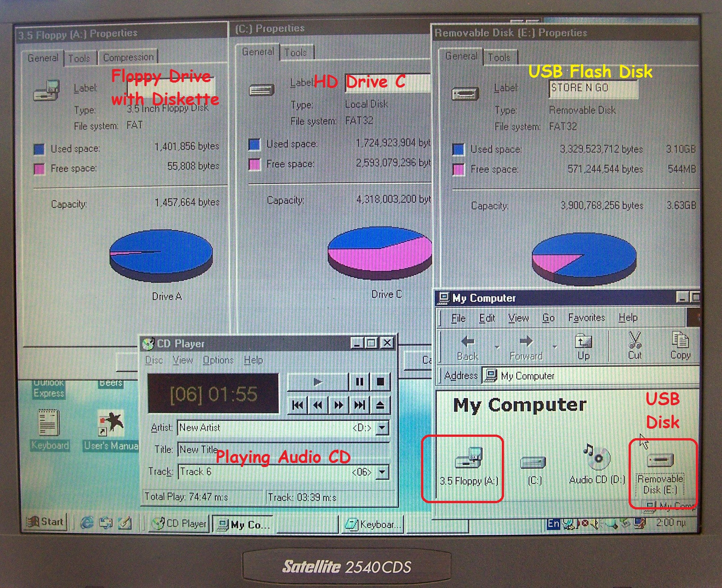Switch to General tab in (C:) Properties
722x588 pixels.
[258, 51]
